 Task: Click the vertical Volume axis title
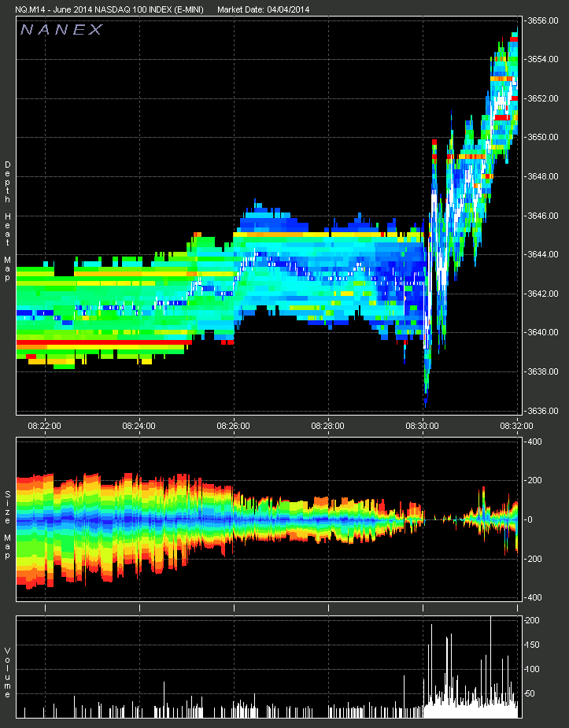7,672
